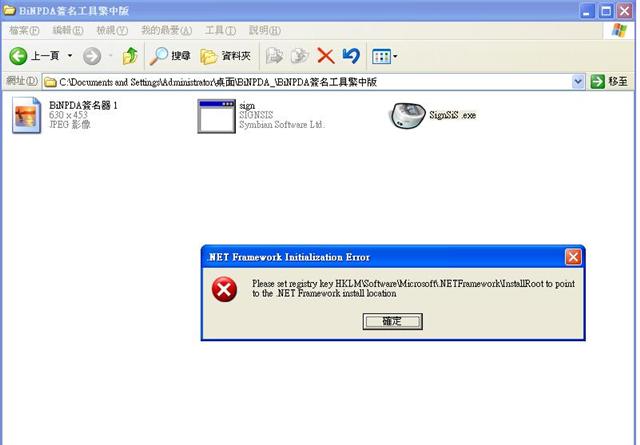Viewport: 640px width, 445px height.
Task: Click the blue Undo arrow icon
Action: [x=351, y=56]
